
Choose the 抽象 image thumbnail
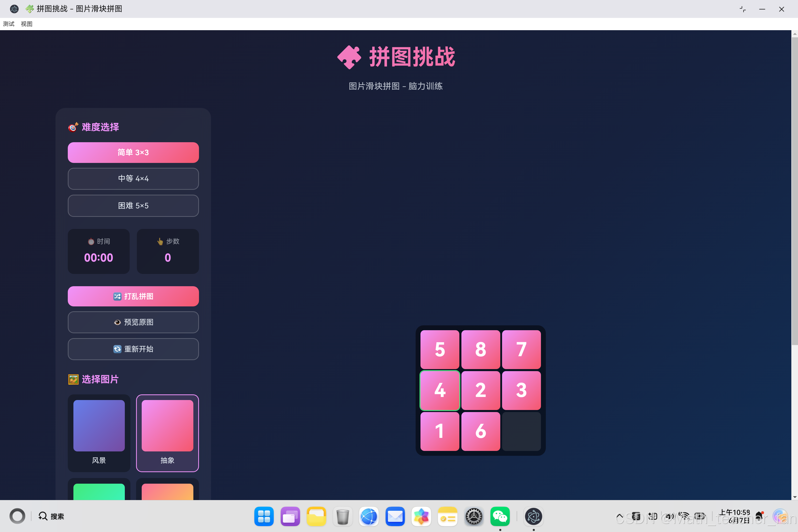[x=168, y=433]
